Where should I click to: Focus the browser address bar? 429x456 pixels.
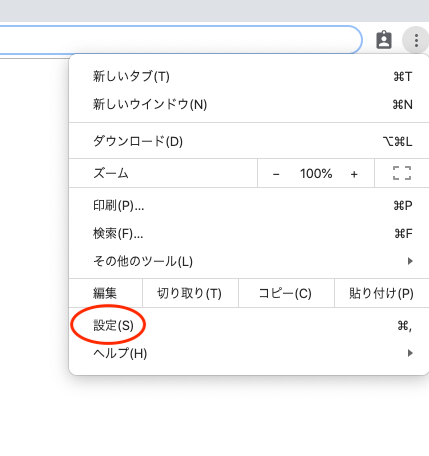(x=180, y=40)
